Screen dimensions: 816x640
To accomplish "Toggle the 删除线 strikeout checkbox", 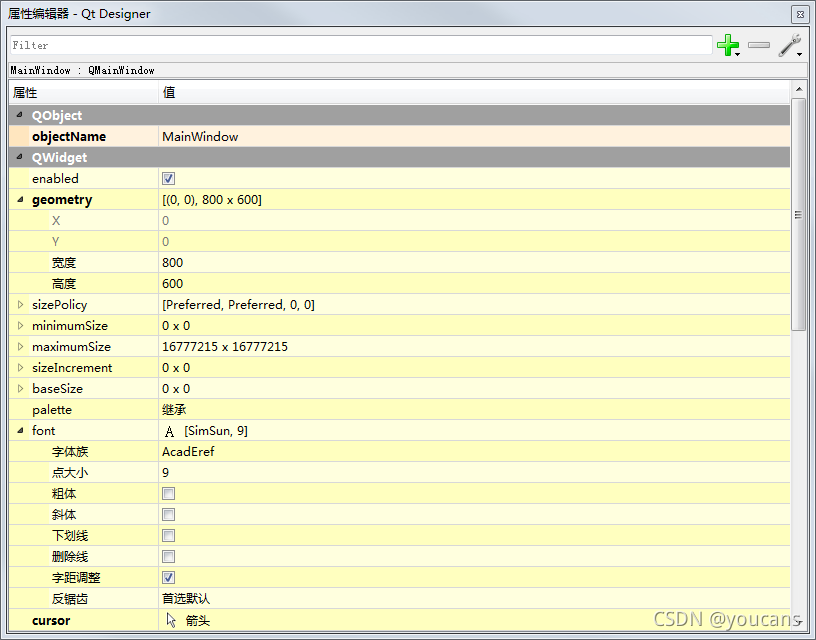I will 169,557.
